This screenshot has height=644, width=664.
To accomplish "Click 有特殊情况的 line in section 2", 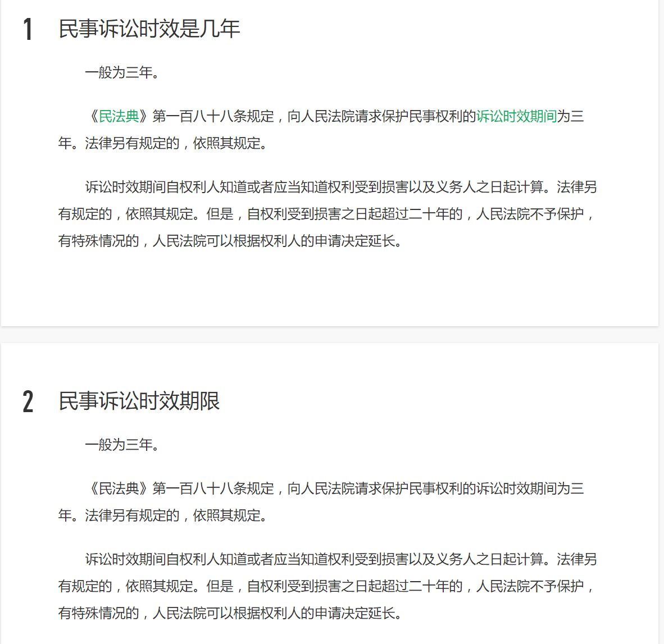I will click(x=230, y=613).
